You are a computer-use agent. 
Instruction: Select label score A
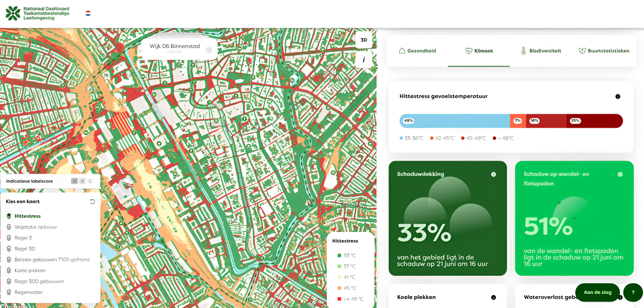[74, 181]
